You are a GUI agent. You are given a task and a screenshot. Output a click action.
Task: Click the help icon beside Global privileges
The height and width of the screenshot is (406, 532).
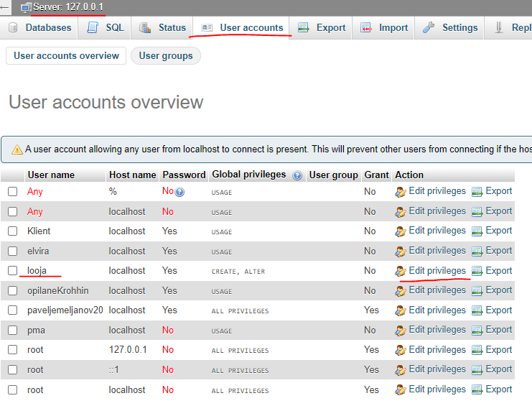tap(297, 175)
